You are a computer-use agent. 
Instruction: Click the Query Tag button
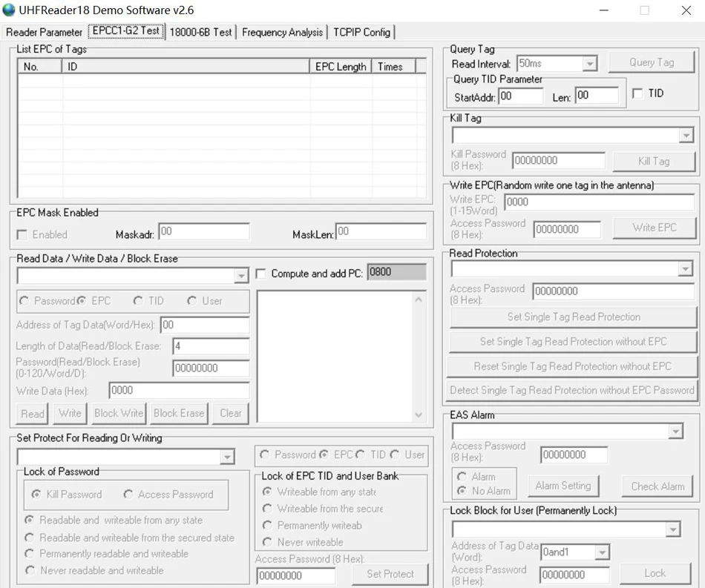coord(652,62)
